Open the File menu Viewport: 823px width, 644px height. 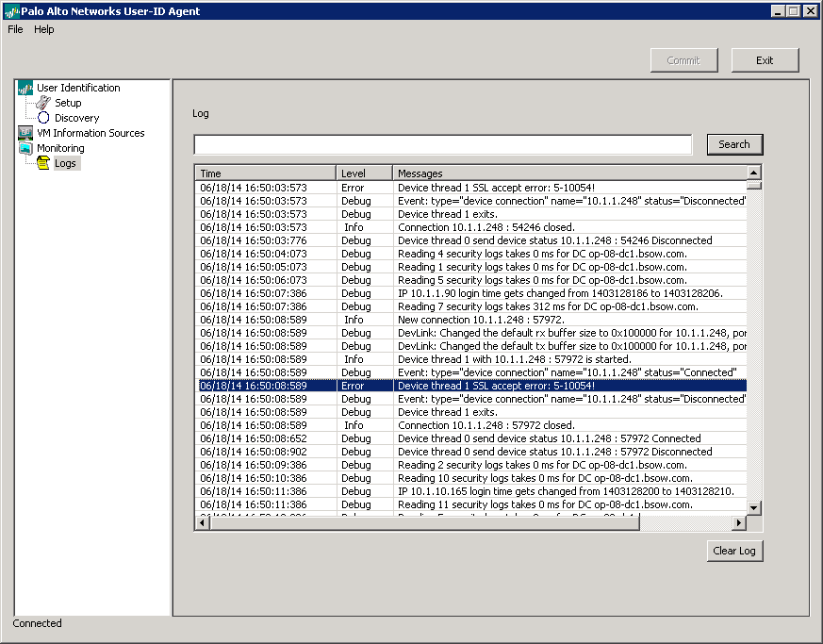tap(15, 29)
